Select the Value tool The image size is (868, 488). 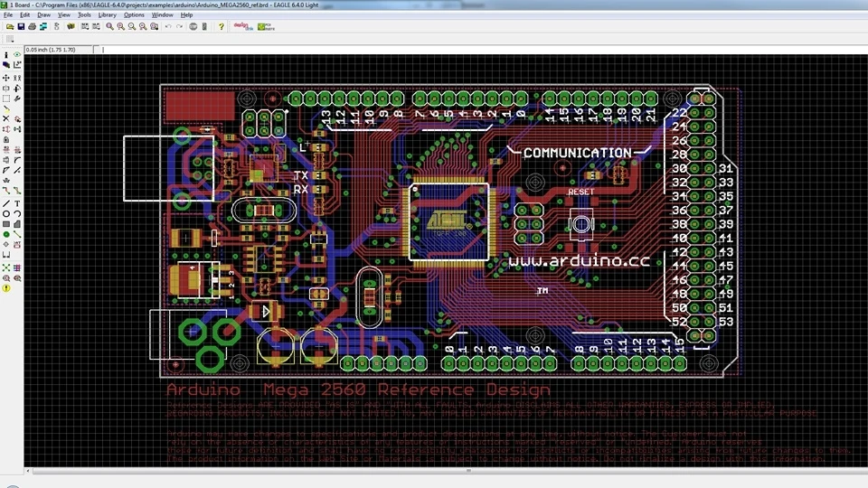(x=17, y=150)
